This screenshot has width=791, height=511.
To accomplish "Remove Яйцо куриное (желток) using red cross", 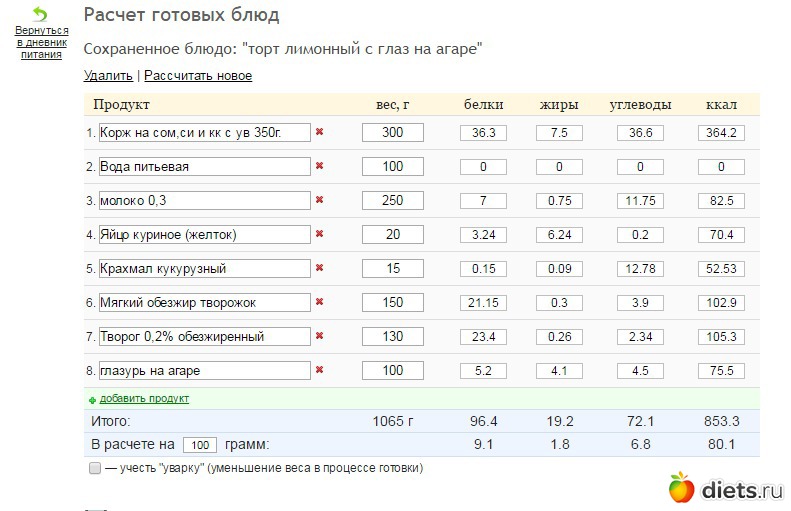I will 319,234.
